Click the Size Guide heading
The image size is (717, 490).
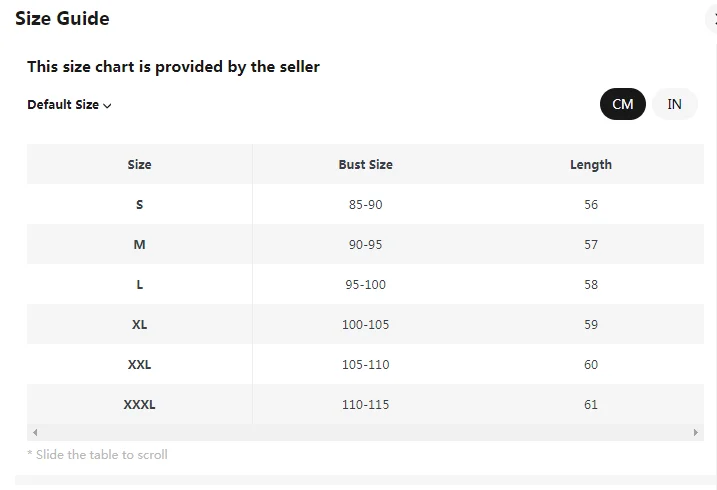(x=62, y=19)
